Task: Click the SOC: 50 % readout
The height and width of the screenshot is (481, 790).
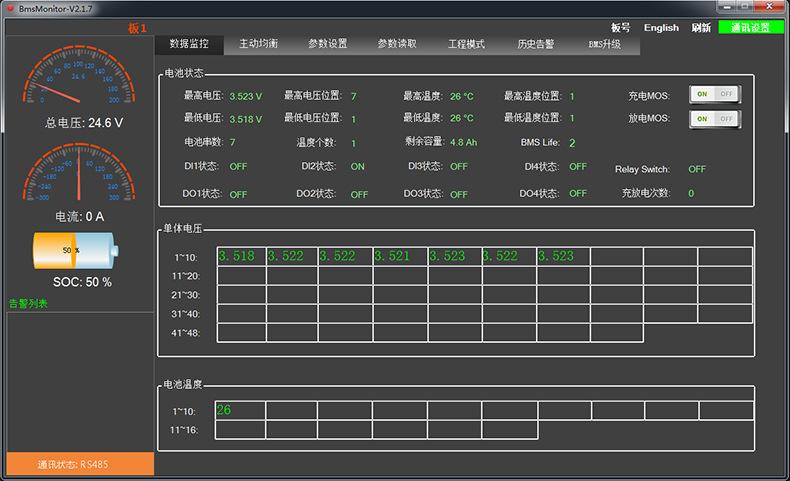Action: [83, 282]
